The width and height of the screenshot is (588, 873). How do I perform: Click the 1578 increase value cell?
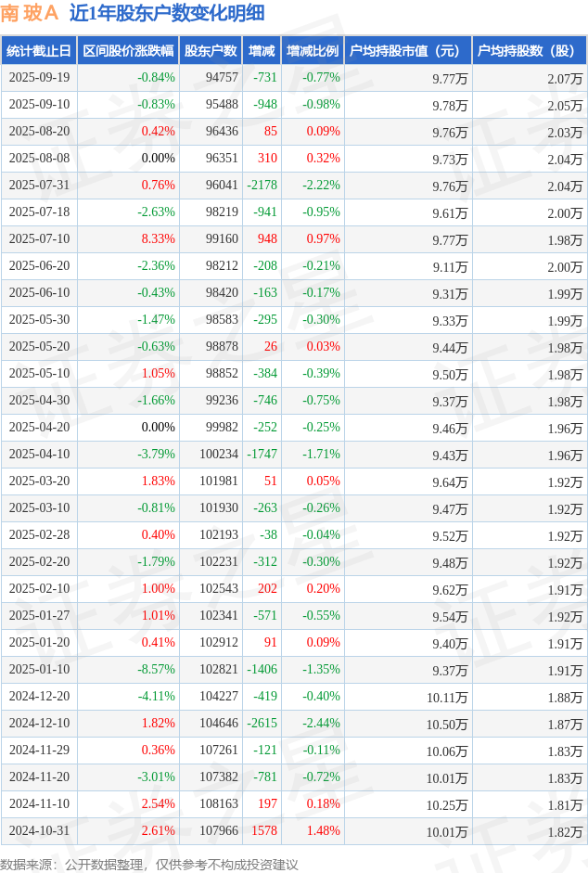263,831
